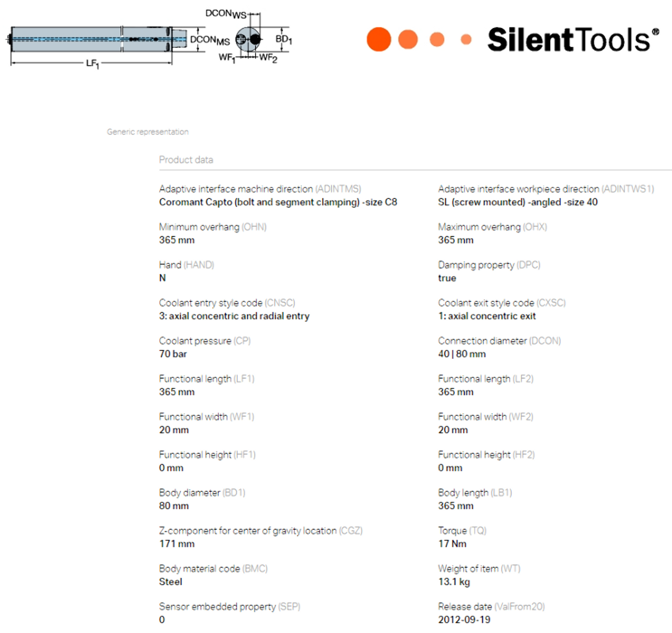Click the Coromant Capto size C8 value
The image size is (672, 633).
click(x=278, y=202)
